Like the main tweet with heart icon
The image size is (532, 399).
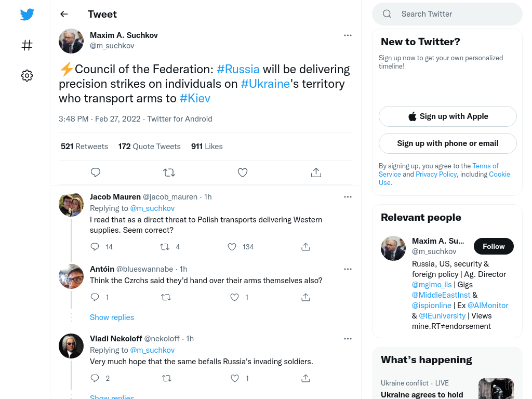pos(243,172)
